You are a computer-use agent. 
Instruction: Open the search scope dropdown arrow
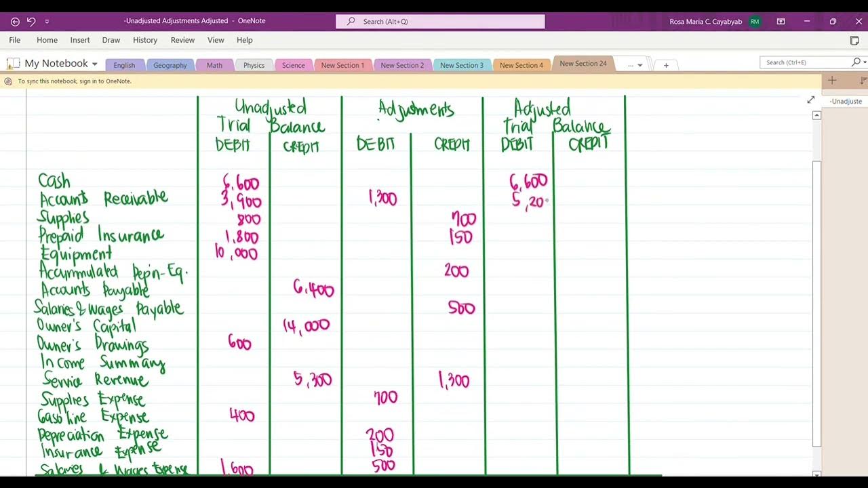tap(865, 63)
